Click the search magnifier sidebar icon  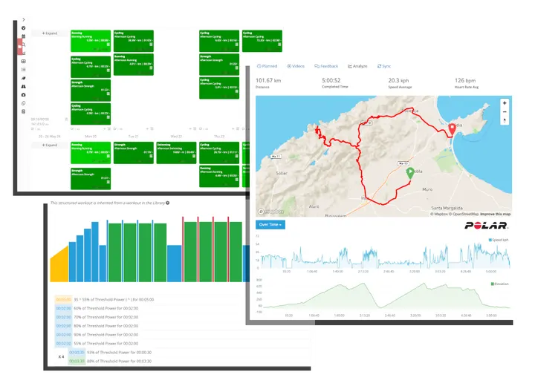[24, 45]
